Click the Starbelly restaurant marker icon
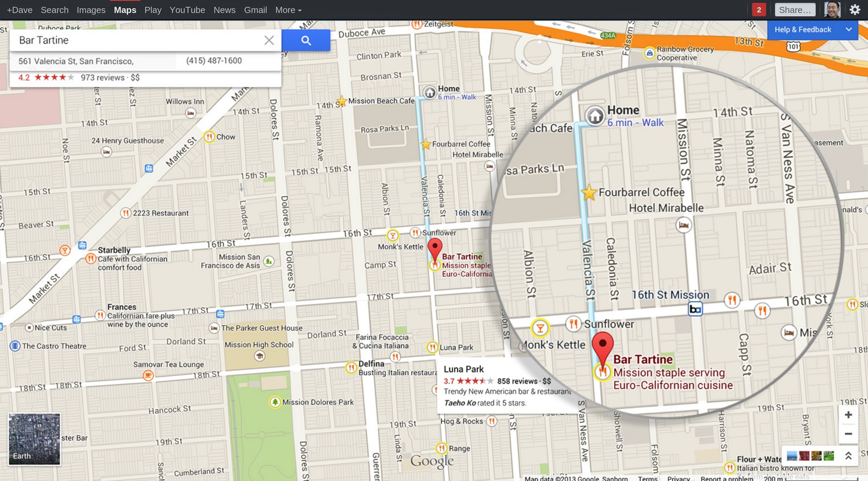This screenshot has width=868, height=481. coord(91,259)
